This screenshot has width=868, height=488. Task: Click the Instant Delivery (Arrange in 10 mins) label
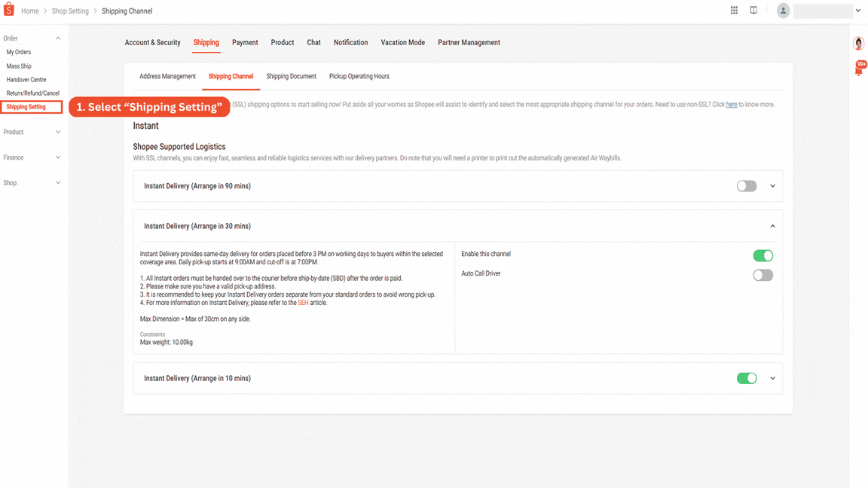(x=197, y=379)
